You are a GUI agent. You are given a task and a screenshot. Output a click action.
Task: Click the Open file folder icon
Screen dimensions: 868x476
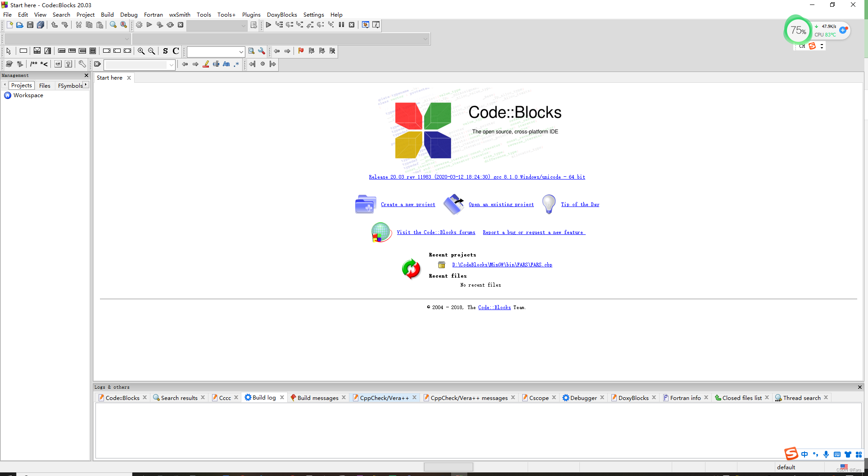click(20, 25)
